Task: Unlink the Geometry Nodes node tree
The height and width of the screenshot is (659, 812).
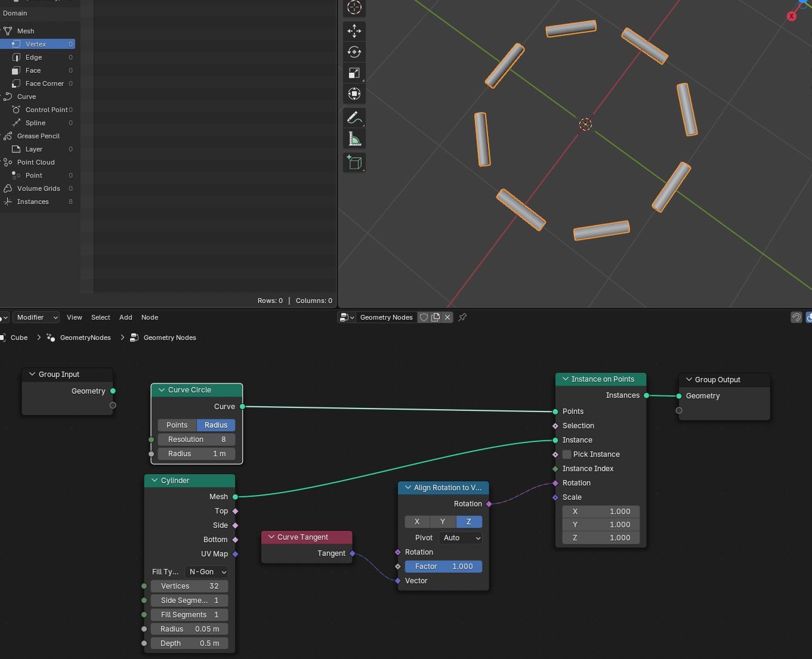Action: (447, 317)
